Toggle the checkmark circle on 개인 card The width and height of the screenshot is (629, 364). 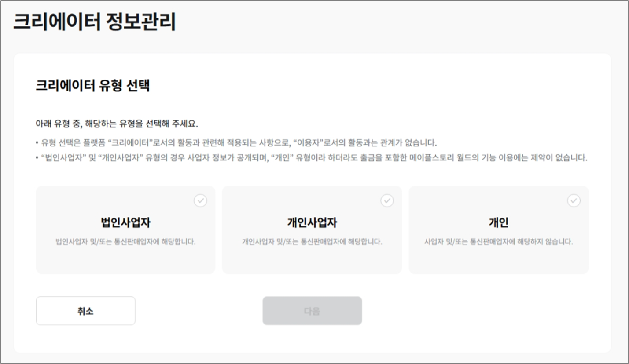point(574,200)
